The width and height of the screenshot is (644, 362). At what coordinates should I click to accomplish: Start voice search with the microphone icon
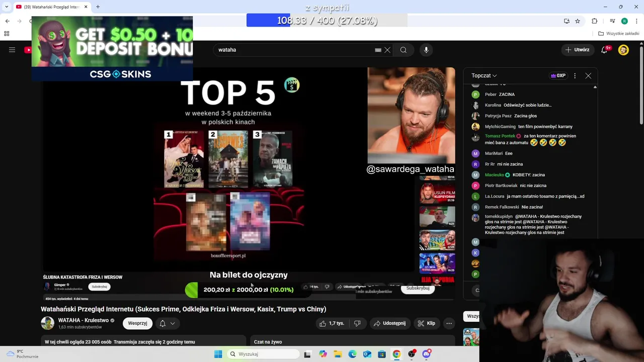pyautogui.click(x=426, y=50)
